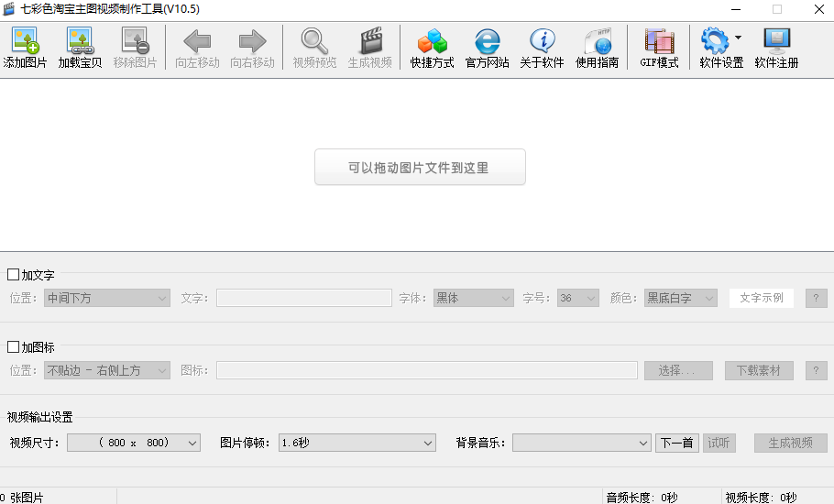Image resolution: width=834 pixels, height=504 pixels.
Task: Click the 选择... browse button
Action: tap(679, 370)
